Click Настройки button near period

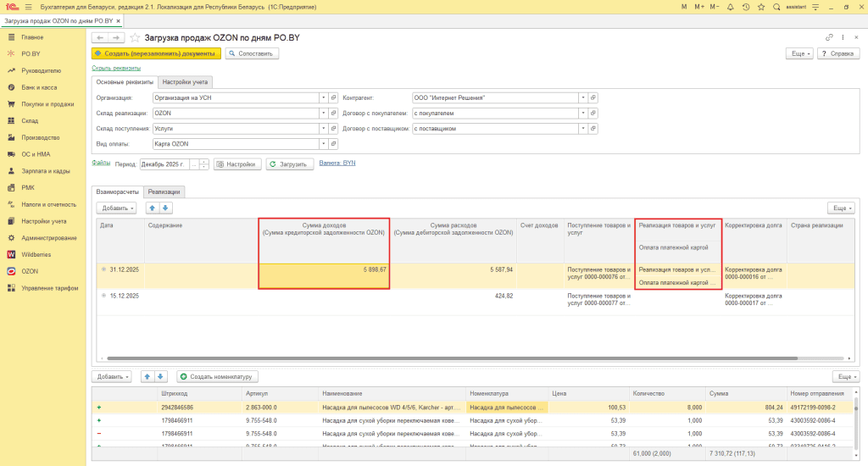coord(237,164)
